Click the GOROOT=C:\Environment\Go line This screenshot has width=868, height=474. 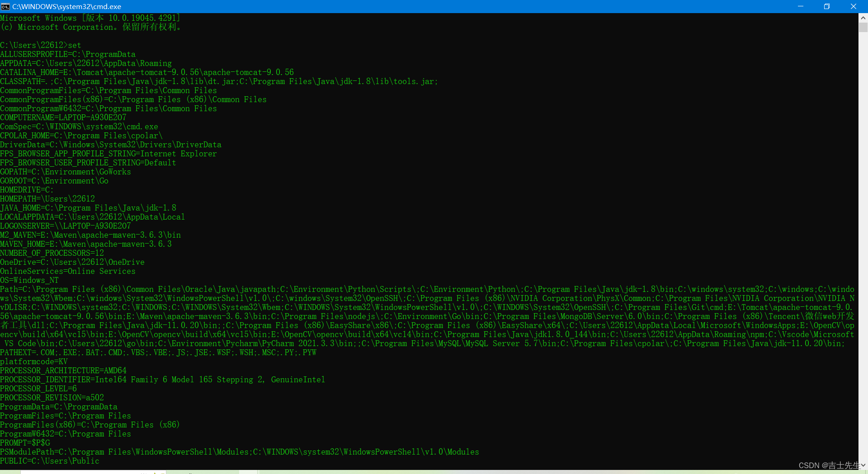click(x=54, y=181)
